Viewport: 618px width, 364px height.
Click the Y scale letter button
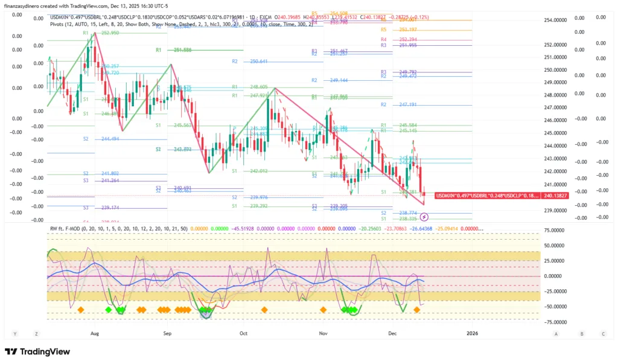[14, 333]
